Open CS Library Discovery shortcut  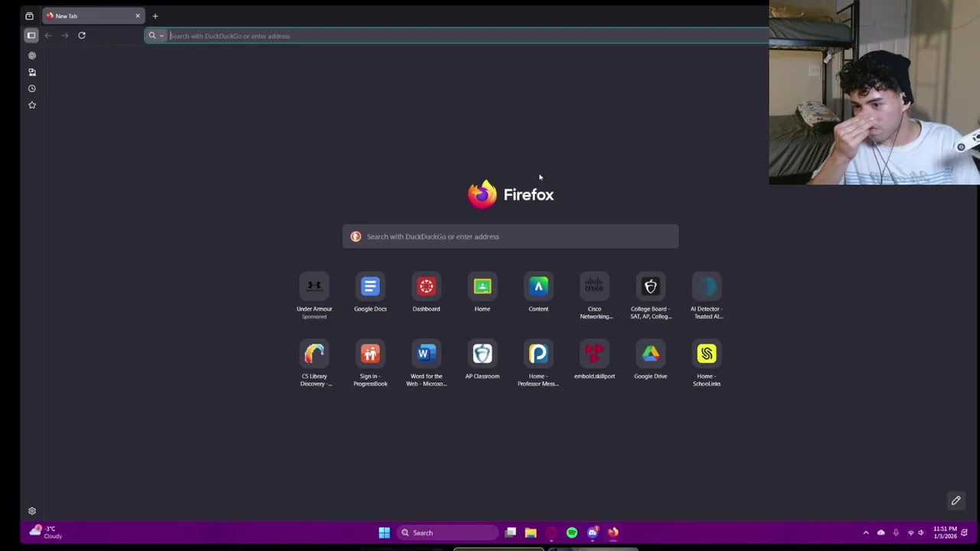click(x=314, y=364)
